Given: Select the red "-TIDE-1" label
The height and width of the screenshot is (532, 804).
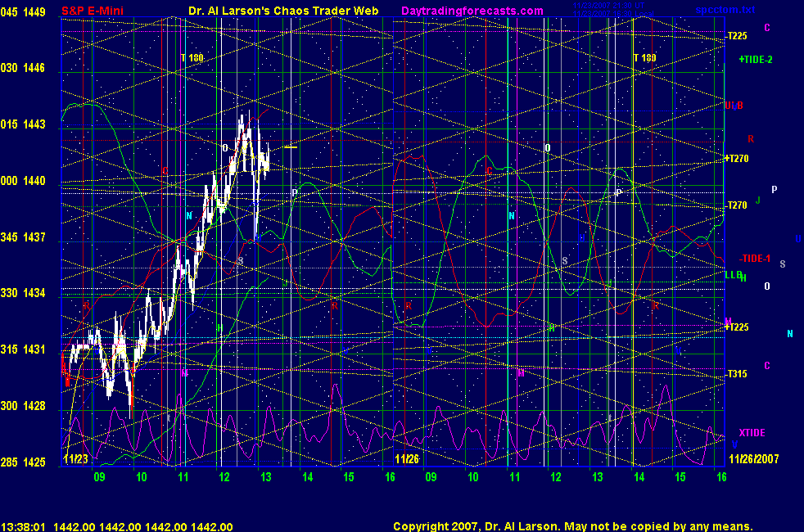Looking at the screenshot, I should (x=755, y=259).
